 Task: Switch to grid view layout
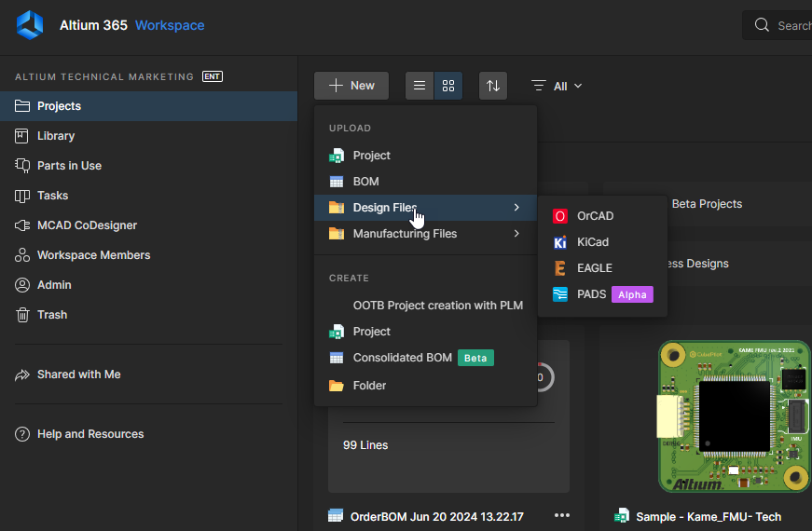click(448, 86)
